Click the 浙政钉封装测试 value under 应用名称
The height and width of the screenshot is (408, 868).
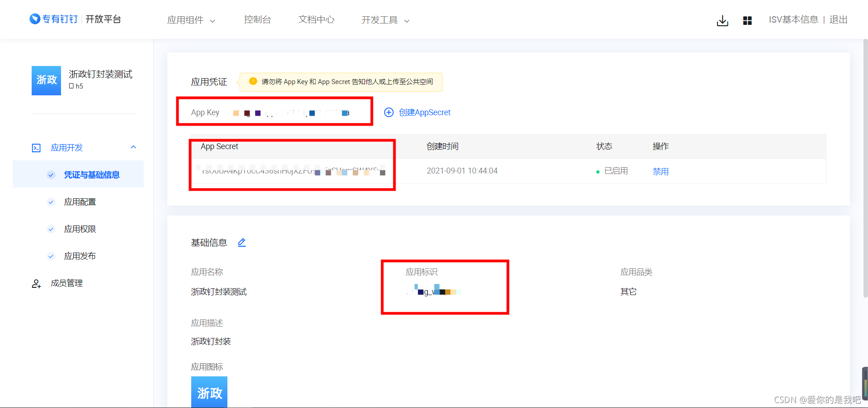pyautogui.click(x=219, y=292)
